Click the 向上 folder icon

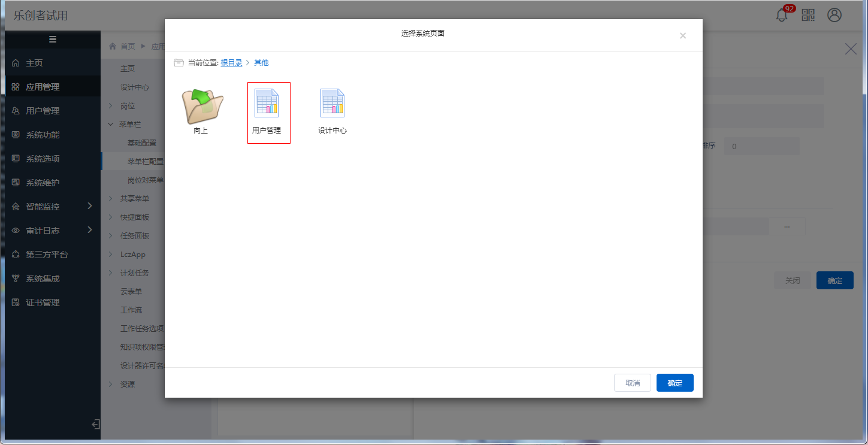[x=202, y=105]
